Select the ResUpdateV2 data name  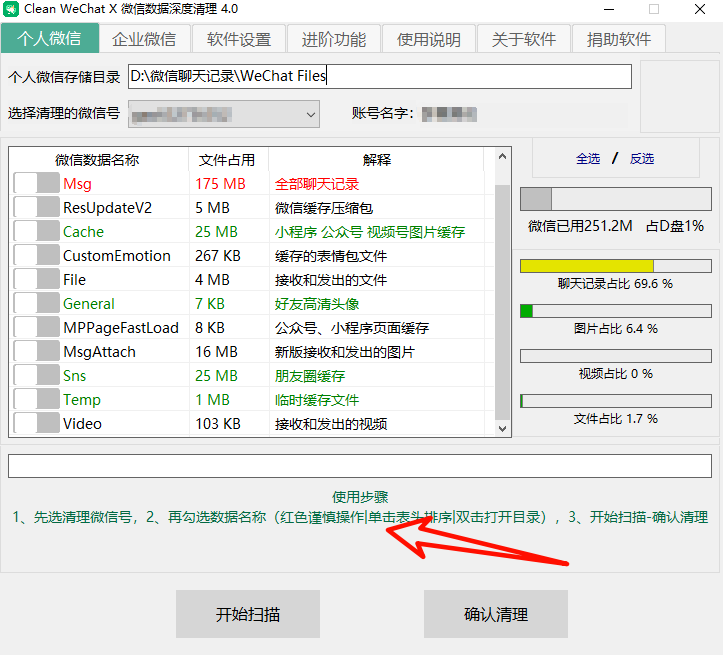[107, 208]
